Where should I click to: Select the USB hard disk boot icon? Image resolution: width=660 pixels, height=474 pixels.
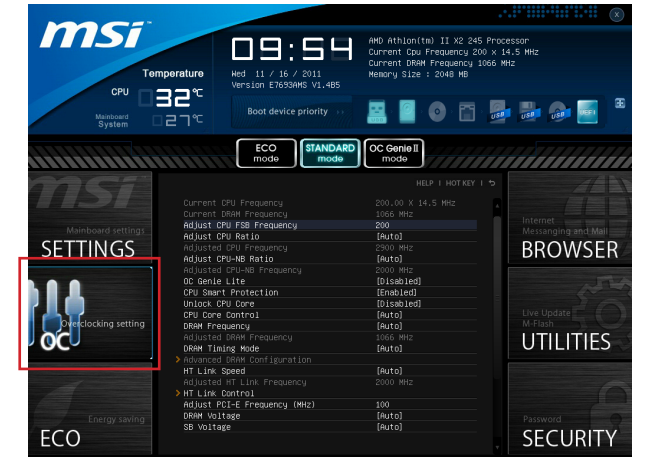(499, 112)
